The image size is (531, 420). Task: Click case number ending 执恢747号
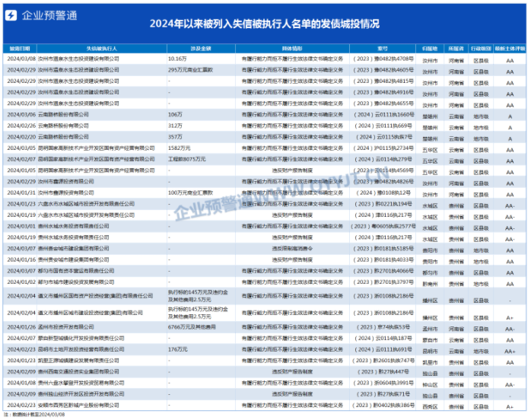pyautogui.click(x=383, y=361)
